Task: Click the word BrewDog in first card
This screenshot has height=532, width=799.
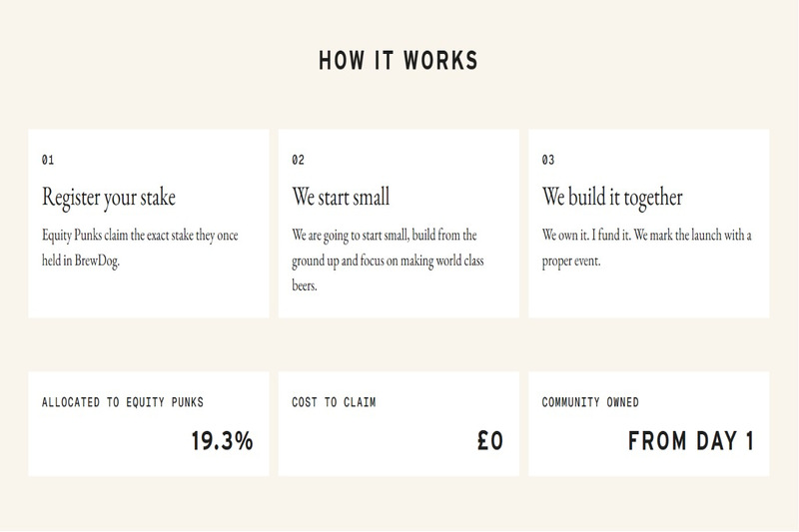Action: click(x=97, y=261)
